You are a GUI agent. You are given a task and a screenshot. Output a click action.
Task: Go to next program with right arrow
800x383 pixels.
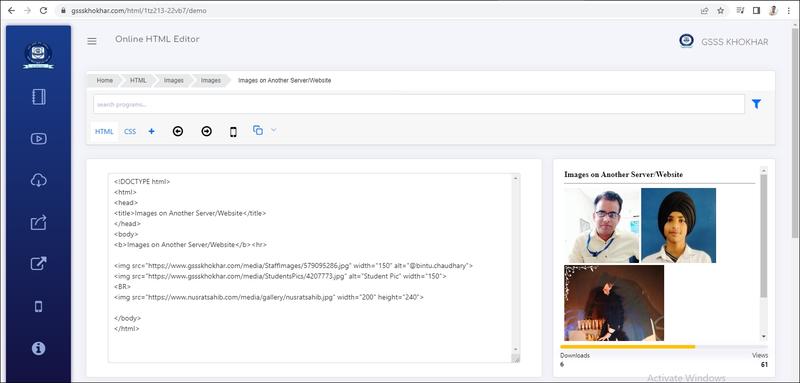pyautogui.click(x=206, y=132)
